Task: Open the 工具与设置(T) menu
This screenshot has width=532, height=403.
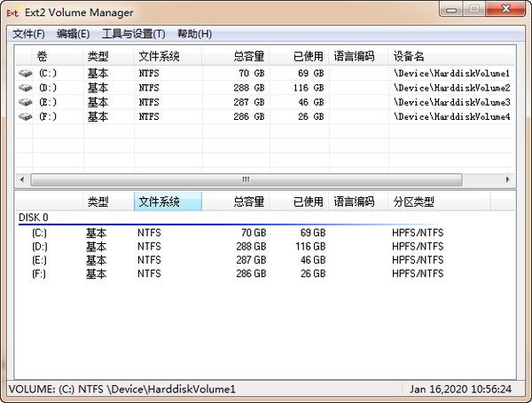Action: click(x=134, y=34)
